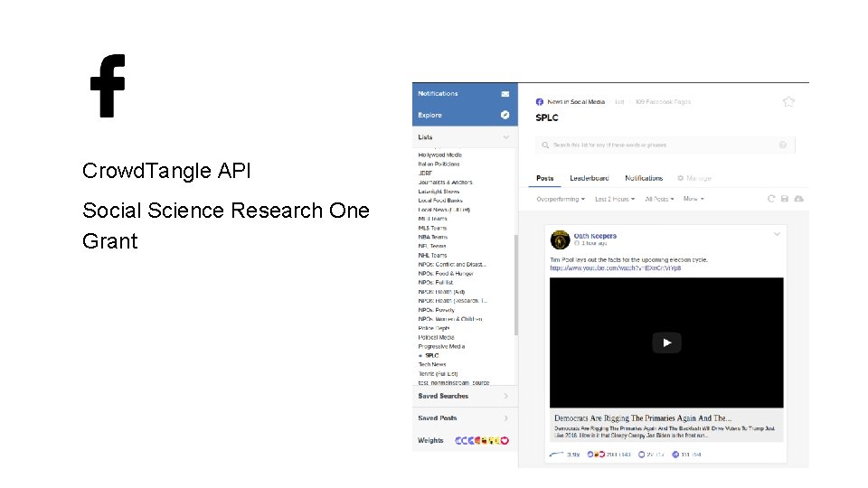Click the Explore compass icon
This screenshot has width=868, height=488.
(x=505, y=115)
